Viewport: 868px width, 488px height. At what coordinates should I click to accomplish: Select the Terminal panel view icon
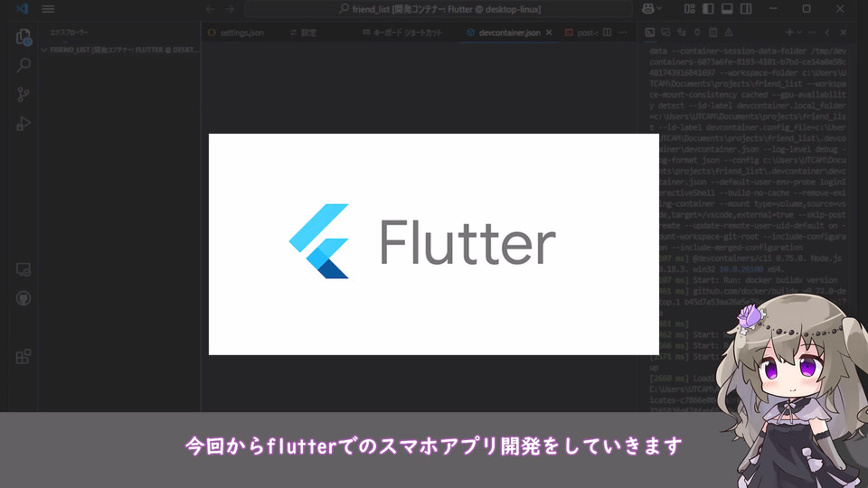(x=650, y=33)
